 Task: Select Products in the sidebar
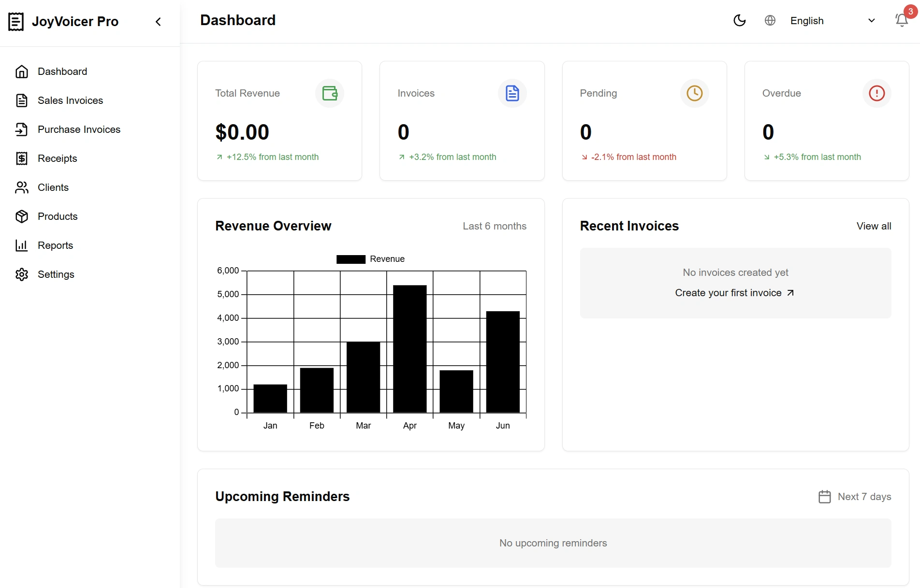pyautogui.click(x=90, y=216)
